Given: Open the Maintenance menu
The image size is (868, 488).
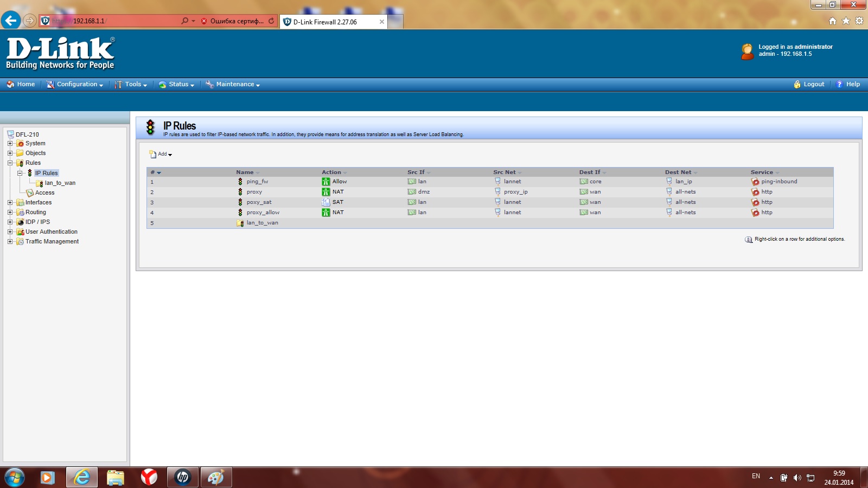Looking at the screenshot, I should pos(233,84).
